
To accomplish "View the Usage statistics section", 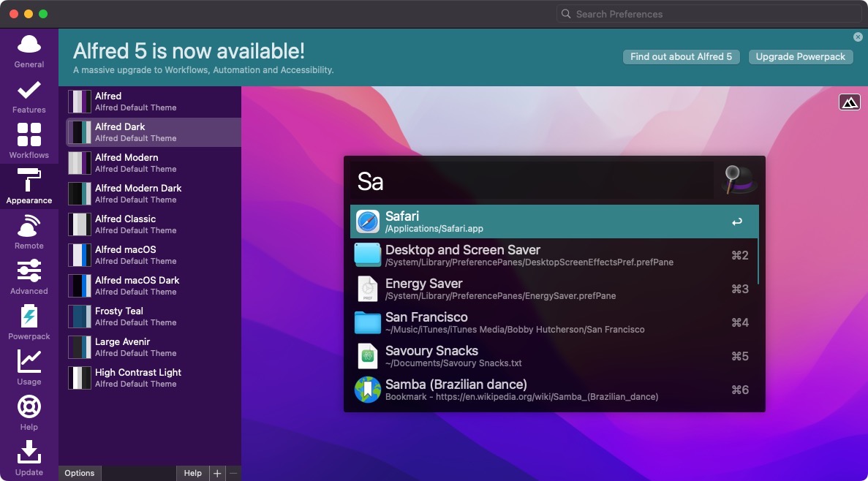I will [x=29, y=369].
